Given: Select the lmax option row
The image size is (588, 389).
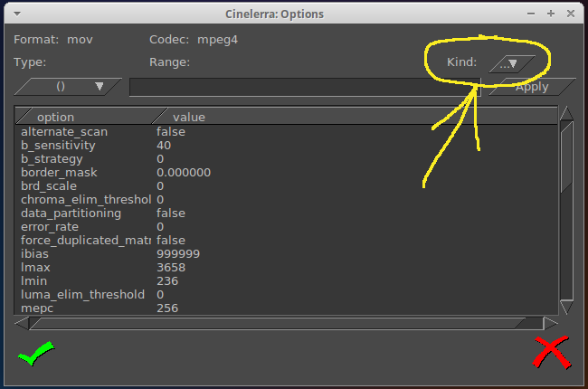Looking at the screenshot, I should pos(36,268).
